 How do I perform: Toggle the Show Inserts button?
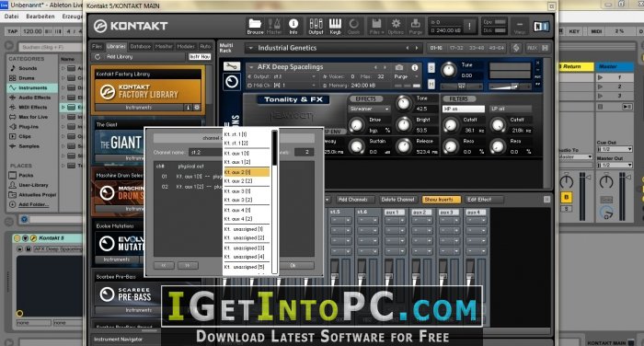441,200
